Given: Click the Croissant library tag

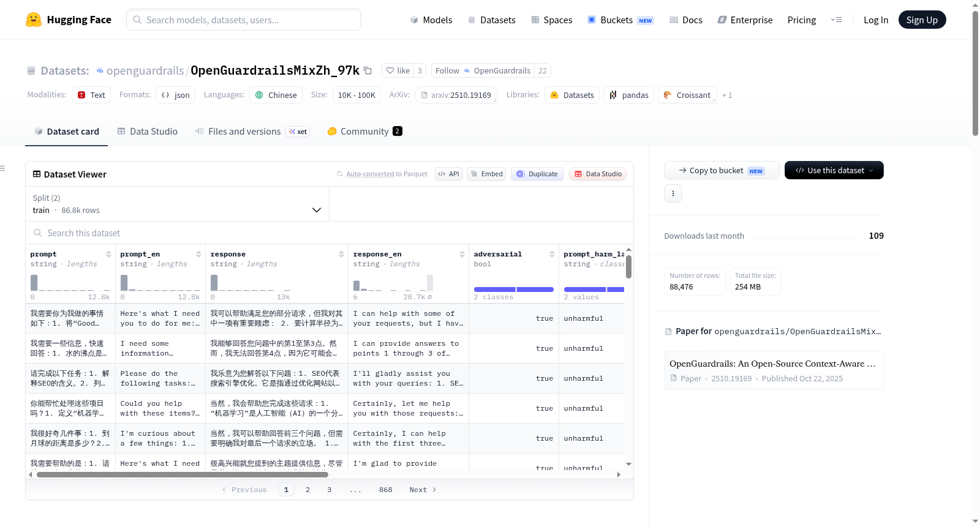Looking at the screenshot, I should [x=687, y=95].
